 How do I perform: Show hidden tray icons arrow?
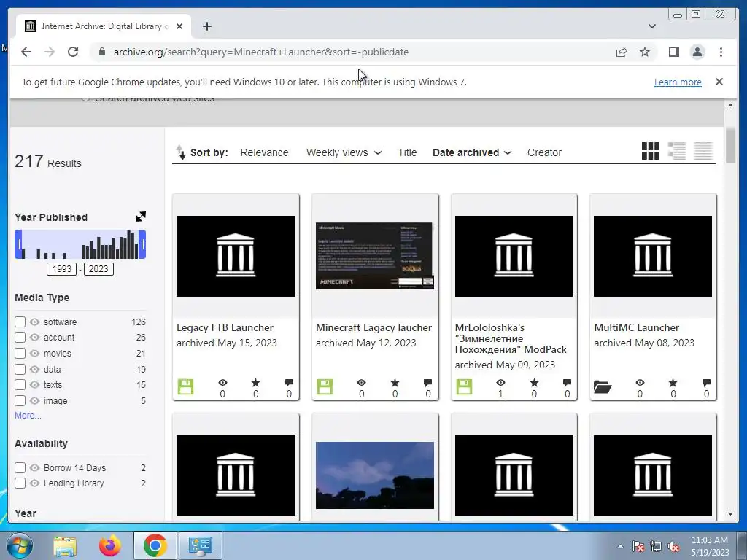coord(620,546)
